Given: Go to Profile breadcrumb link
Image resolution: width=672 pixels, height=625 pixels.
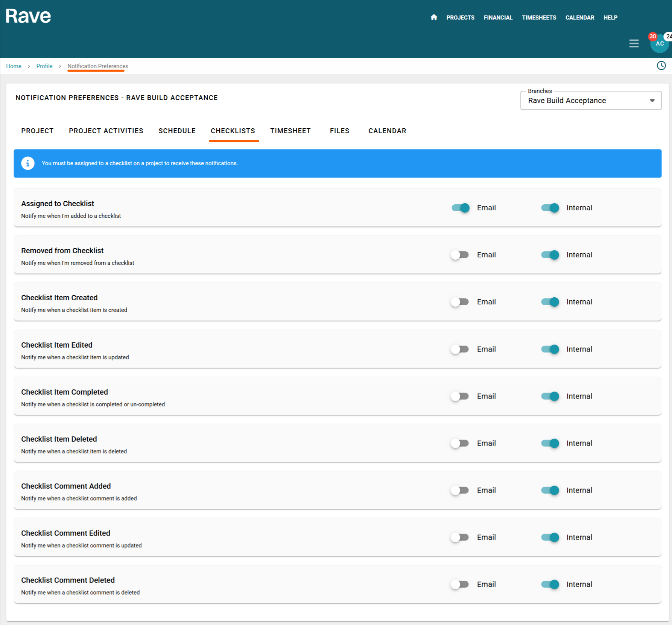Looking at the screenshot, I should point(44,66).
